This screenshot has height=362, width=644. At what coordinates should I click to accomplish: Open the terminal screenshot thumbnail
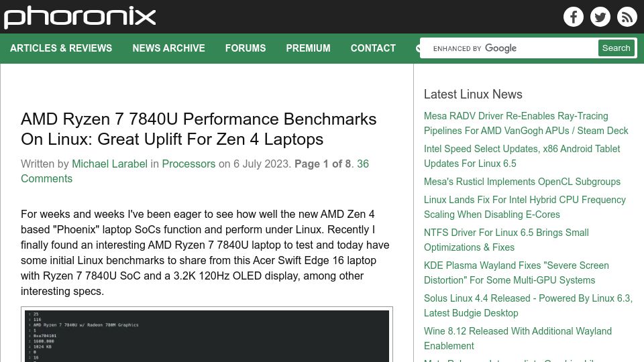click(207, 334)
